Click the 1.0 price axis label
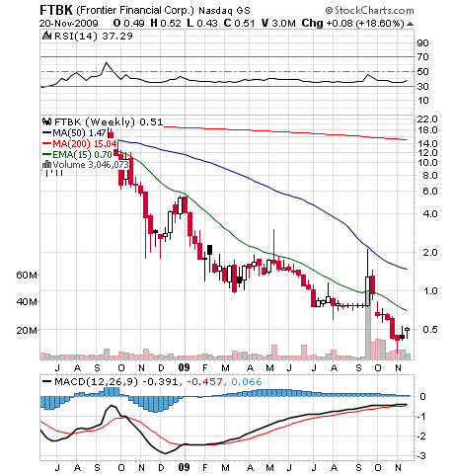Viewport: 454px width, 476px height. pyautogui.click(x=430, y=291)
